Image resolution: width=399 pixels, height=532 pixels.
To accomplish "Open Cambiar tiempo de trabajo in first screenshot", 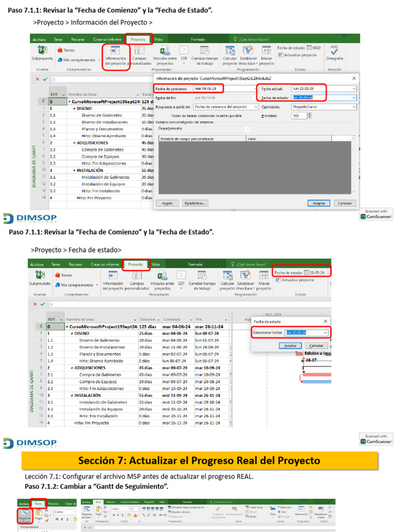I will [x=205, y=56].
